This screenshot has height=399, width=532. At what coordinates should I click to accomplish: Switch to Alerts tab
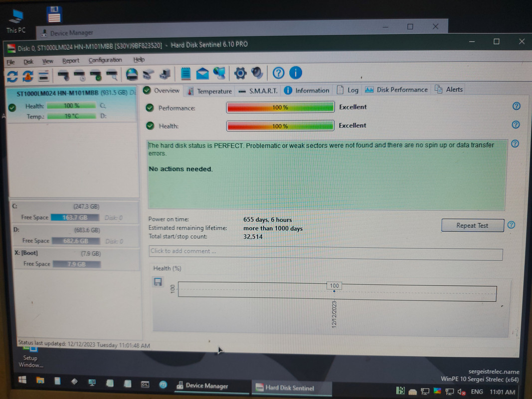click(x=449, y=89)
